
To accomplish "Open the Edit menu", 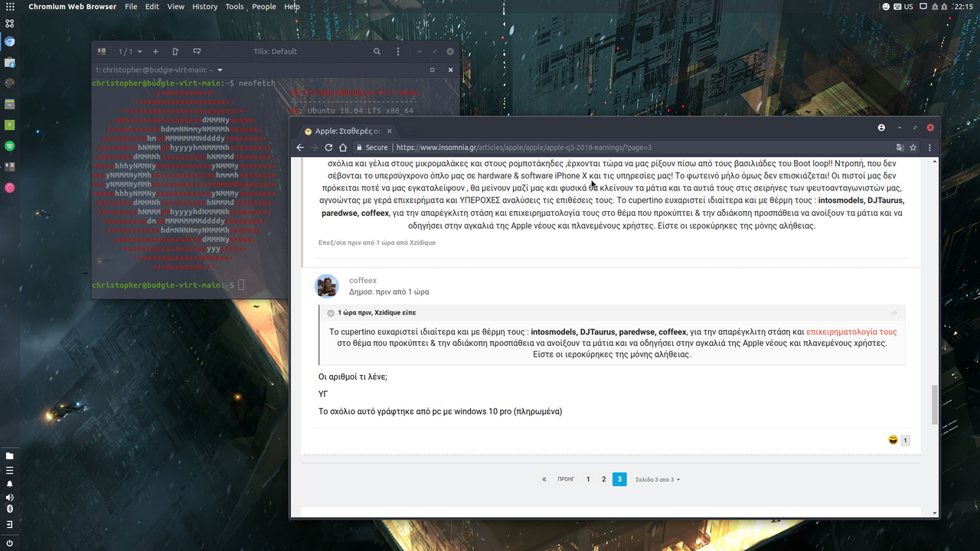I will click(x=152, y=6).
